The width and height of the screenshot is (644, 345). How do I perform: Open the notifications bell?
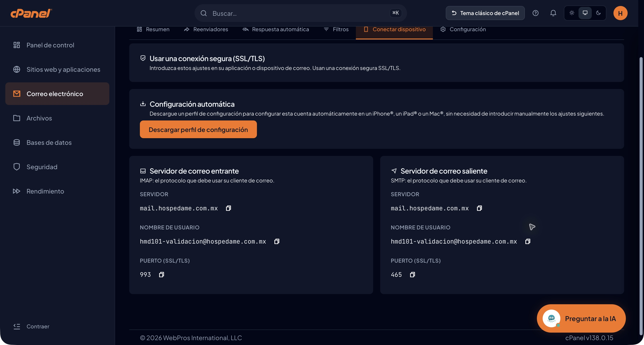[x=553, y=13]
